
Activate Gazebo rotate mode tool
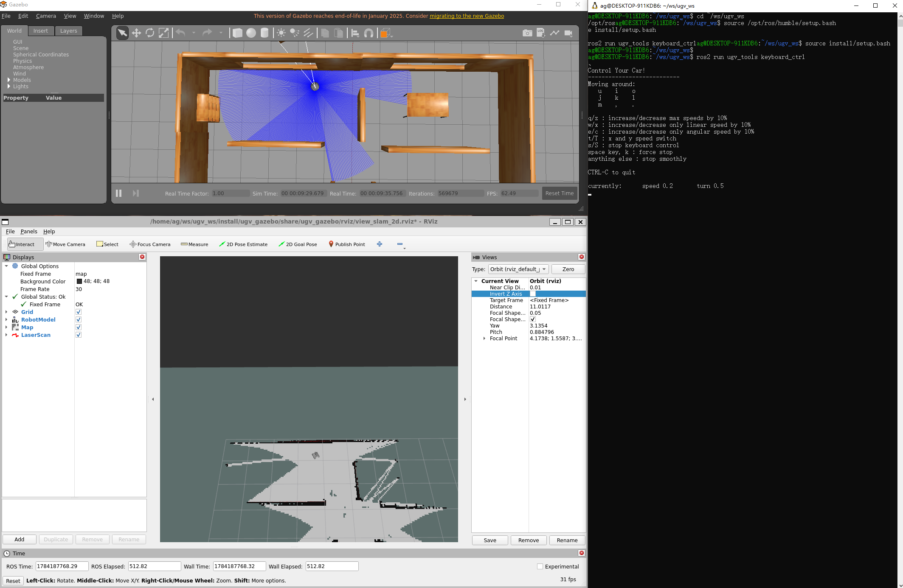[x=150, y=33]
